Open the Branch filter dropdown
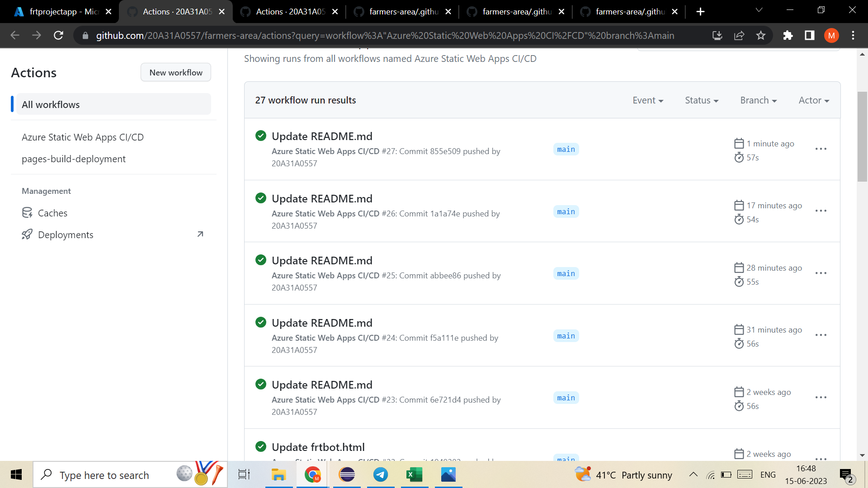The image size is (868, 488). 758,100
